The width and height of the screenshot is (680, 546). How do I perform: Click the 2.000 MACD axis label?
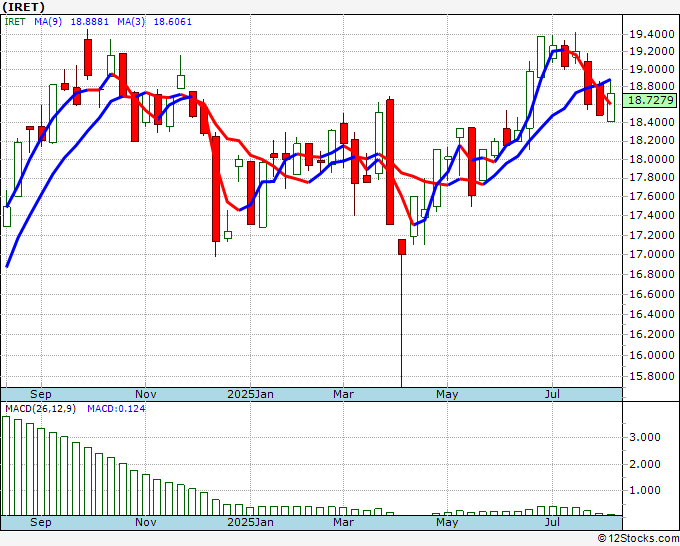[645, 464]
